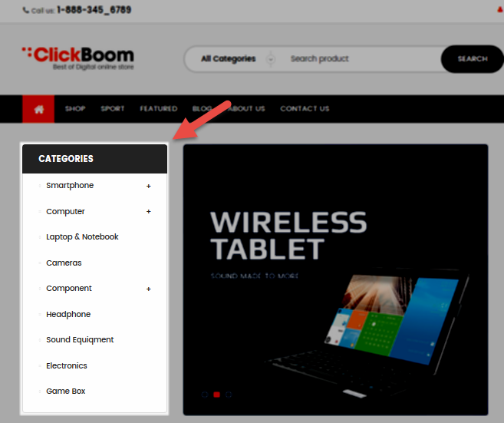Click the red Home icon in navigation bar
Image resolution: width=504 pixels, height=423 pixels.
(x=38, y=109)
